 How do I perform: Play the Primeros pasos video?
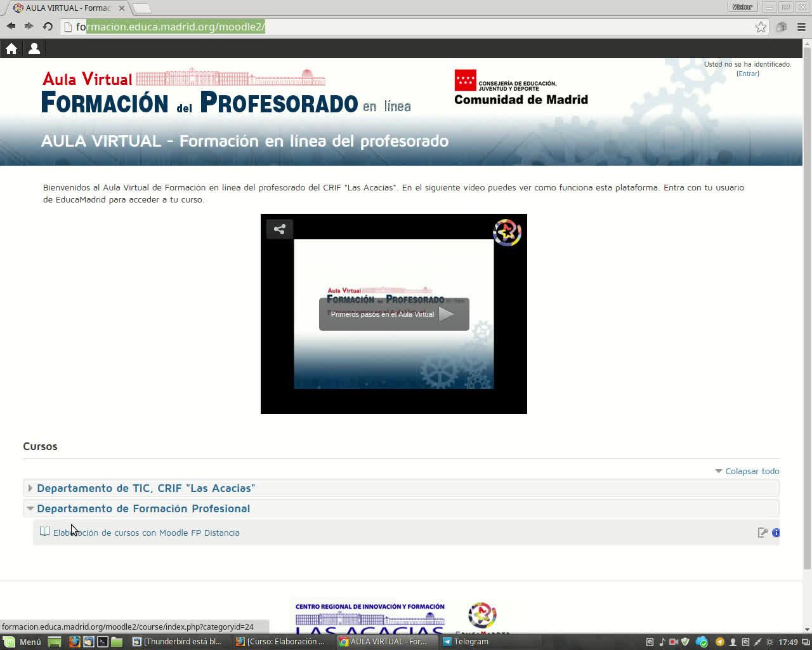[x=394, y=314]
